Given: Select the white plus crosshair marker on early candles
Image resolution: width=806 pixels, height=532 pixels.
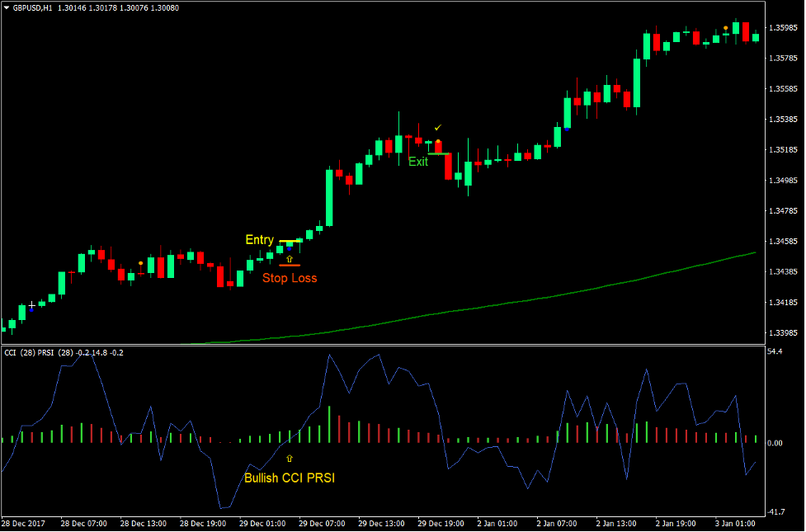Looking at the screenshot, I should pyautogui.click(x=31, y=304).
